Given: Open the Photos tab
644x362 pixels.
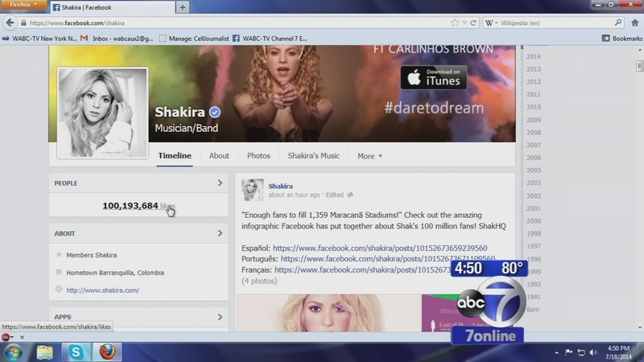Looking at the screenshot, I should 258,155.
